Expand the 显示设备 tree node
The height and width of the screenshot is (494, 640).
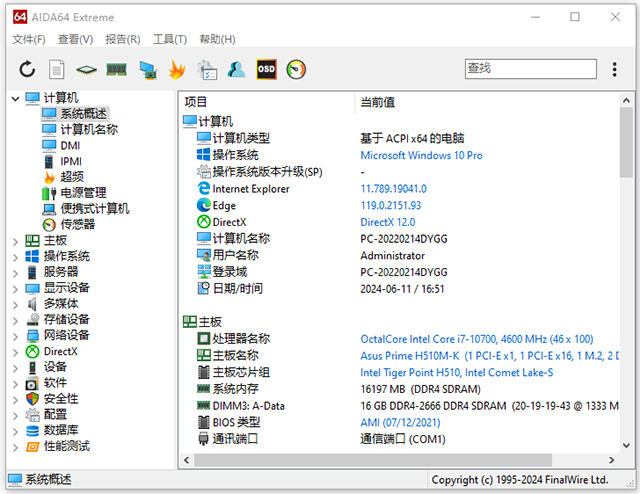16,289
